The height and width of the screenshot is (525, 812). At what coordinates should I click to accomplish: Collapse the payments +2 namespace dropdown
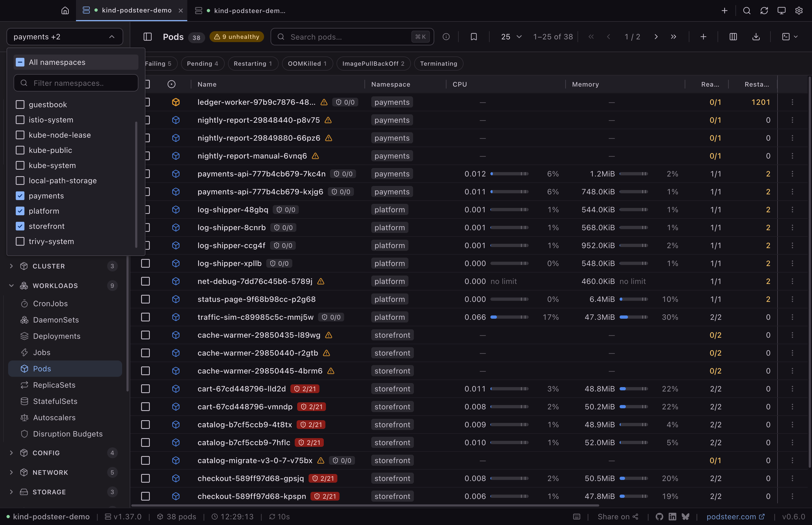pyautogui.click(x=65, y=37)
